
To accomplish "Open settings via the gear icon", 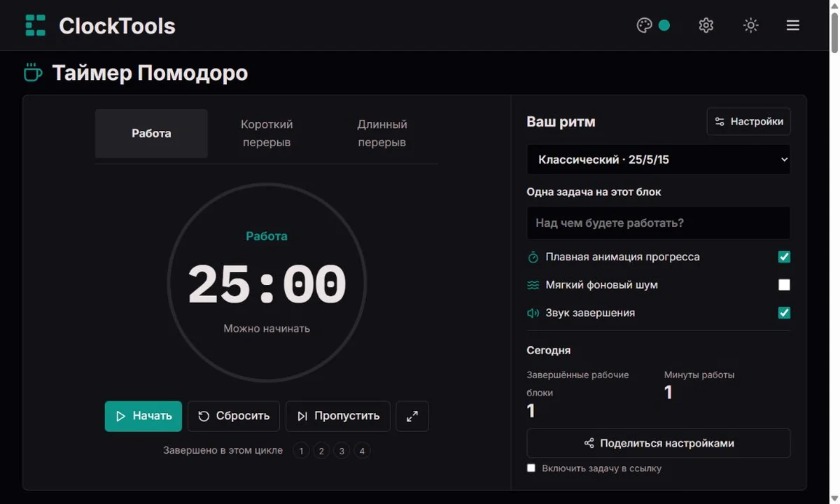I will coord(706,25).
